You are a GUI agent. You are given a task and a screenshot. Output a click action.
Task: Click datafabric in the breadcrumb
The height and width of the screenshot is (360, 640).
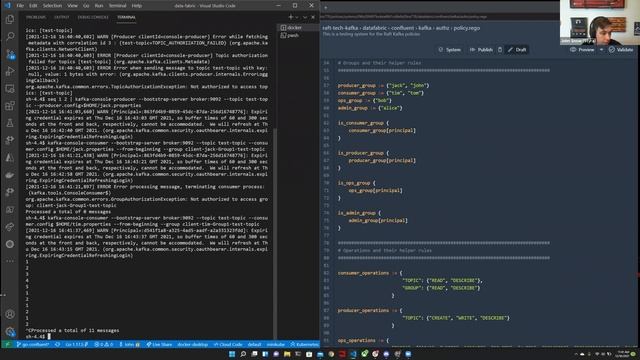375,28
